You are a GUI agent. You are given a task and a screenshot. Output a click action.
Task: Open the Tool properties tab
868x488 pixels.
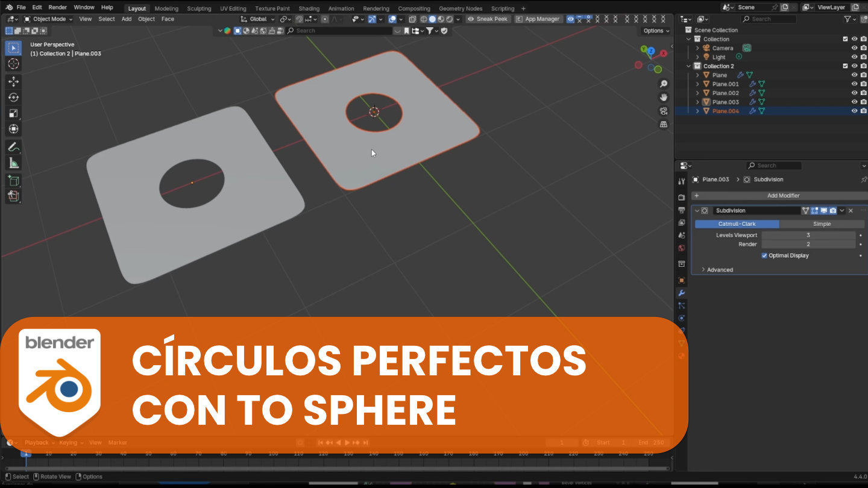(x=682, y=181)
